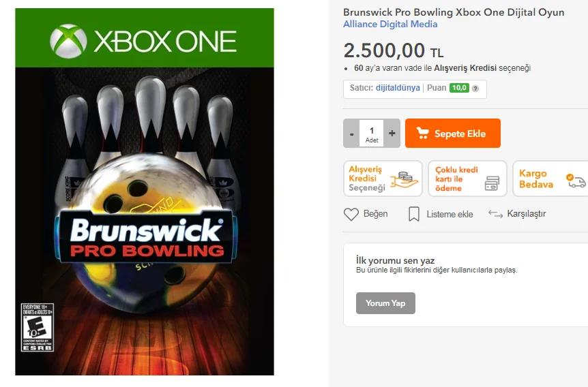Open the help icon beside seller Puan score

pos(475,88)
